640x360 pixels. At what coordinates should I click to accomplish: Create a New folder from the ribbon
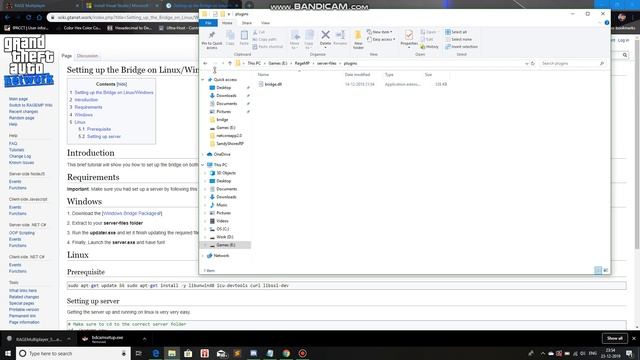[358, 40]
